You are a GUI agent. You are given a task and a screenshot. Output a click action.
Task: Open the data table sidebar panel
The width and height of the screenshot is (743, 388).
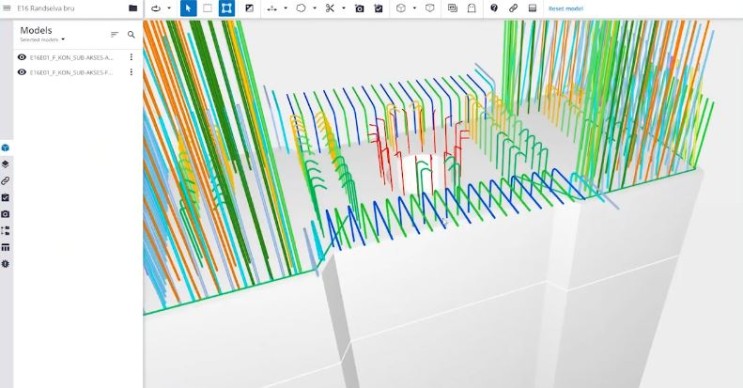(5, 247)
